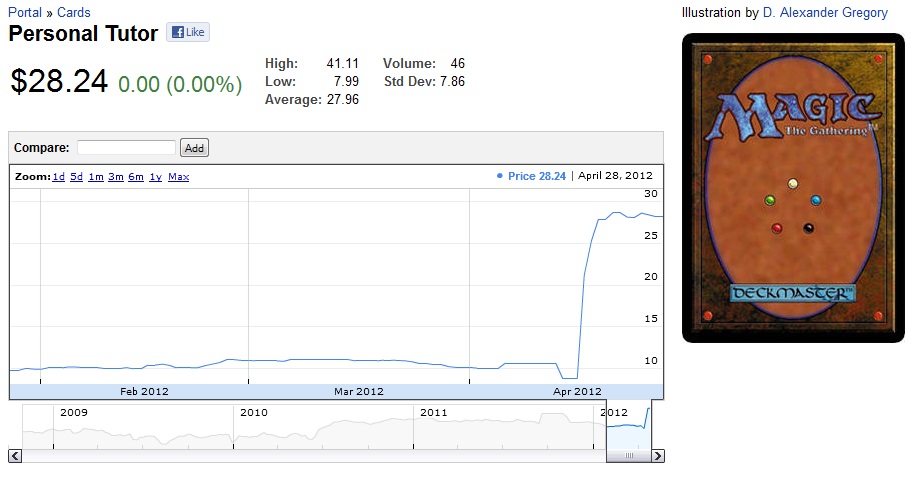
Task: Go to the Cards breadcrumb link
Action: 73,13
